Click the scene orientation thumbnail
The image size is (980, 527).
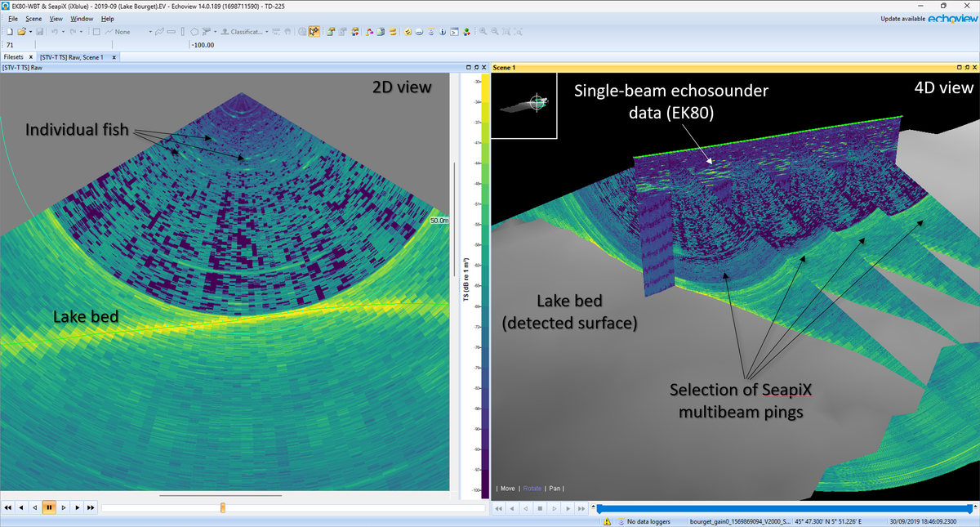point(525,104)
